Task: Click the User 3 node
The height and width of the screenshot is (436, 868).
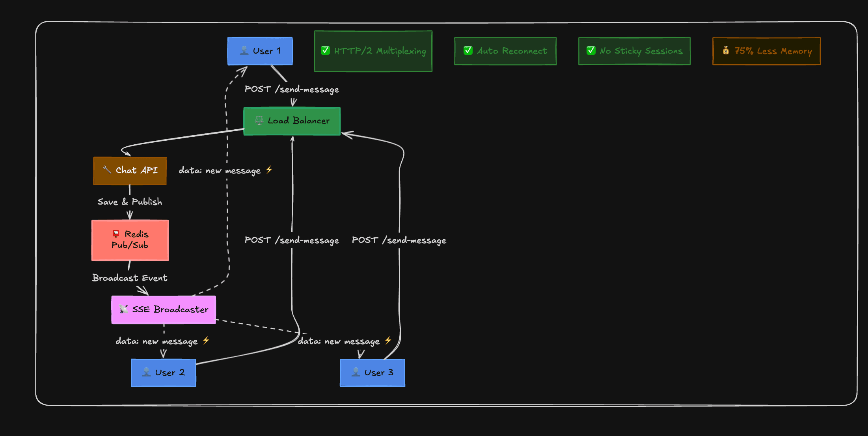Action: tap(372, 373)
